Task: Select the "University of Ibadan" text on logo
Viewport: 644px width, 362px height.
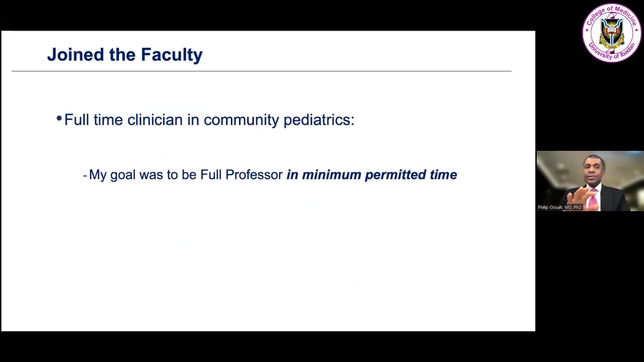Action: [x=612, y=52]
